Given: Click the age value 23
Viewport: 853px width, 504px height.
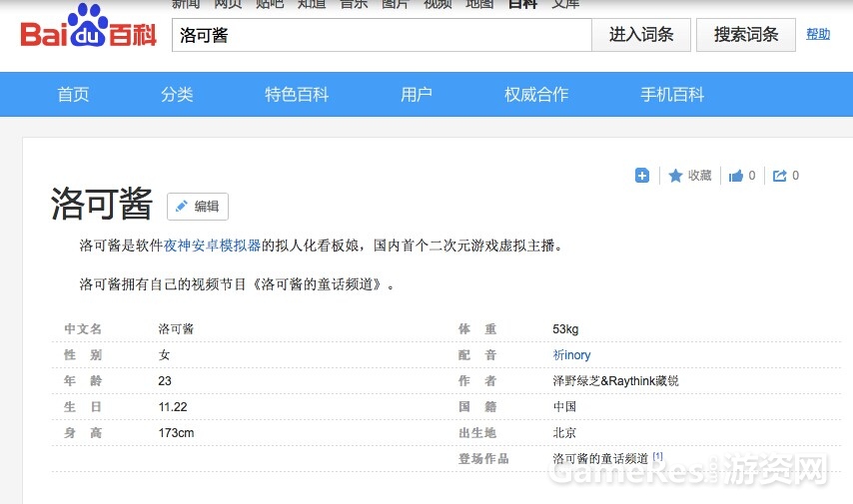Looking at the screenshot, I should pos(165,380).
